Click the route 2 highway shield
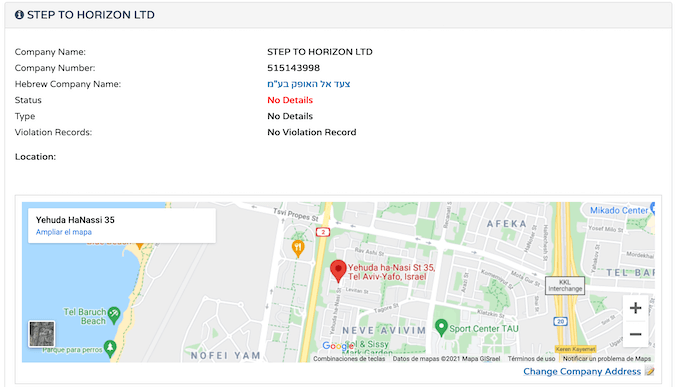The image size is (680, 387). (323, 232)
